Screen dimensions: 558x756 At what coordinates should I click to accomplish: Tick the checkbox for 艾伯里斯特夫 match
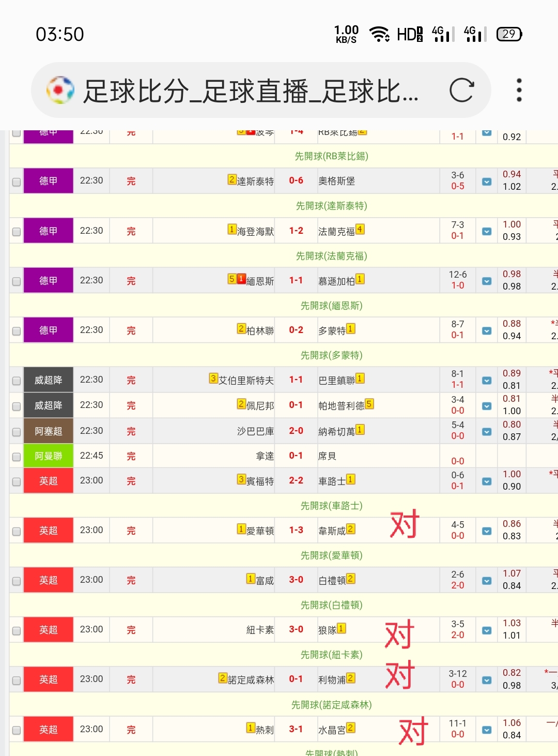[x=17, y=381]
